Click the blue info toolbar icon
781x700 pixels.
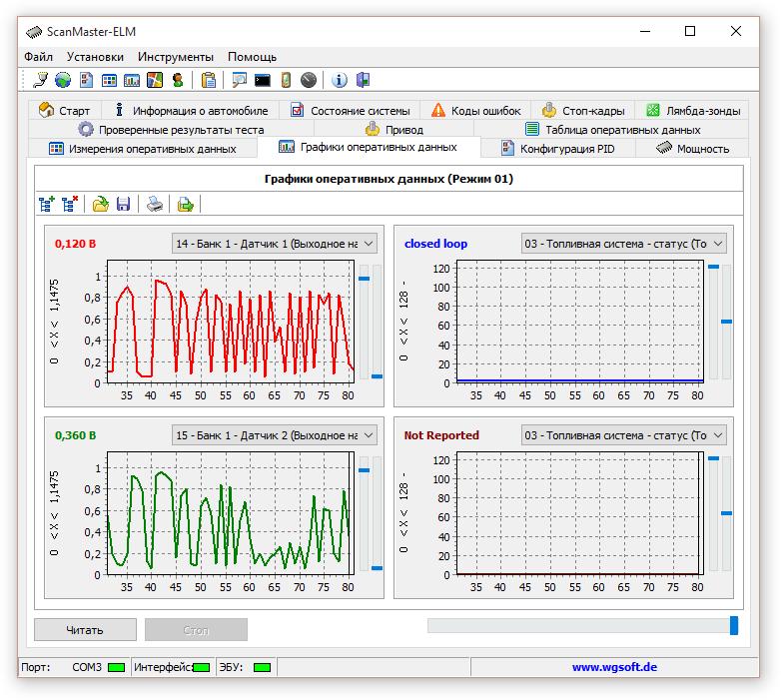(x=339, y=80)
